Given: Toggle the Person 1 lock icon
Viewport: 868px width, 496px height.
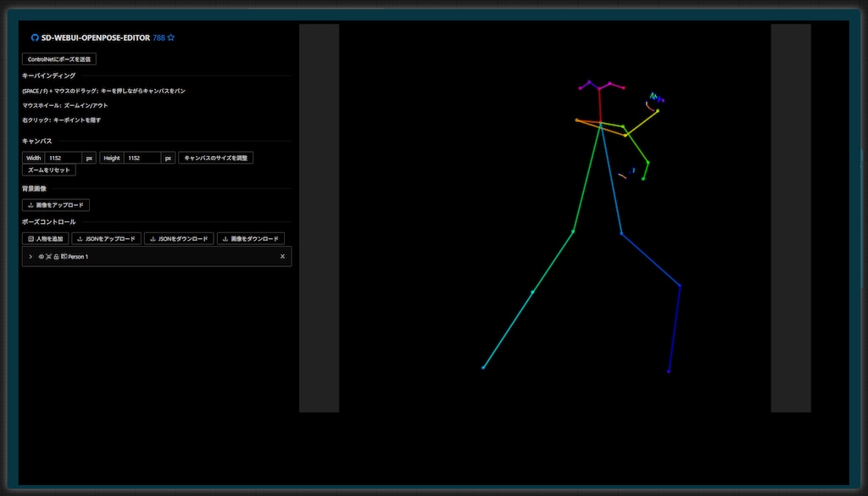Looking at the screenshot, I should tap(57, 257).
